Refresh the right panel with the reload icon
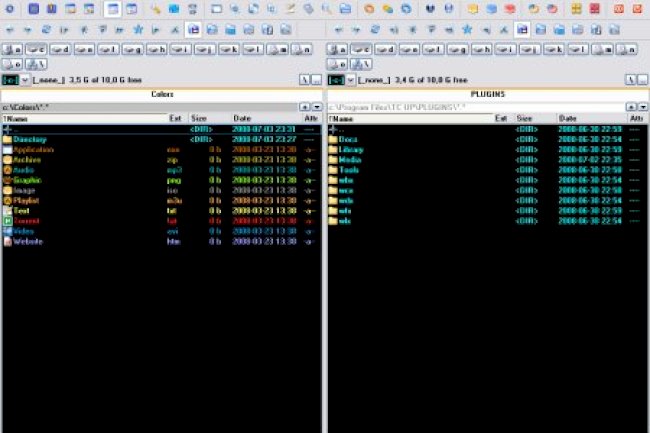 [x=375, y=30]
